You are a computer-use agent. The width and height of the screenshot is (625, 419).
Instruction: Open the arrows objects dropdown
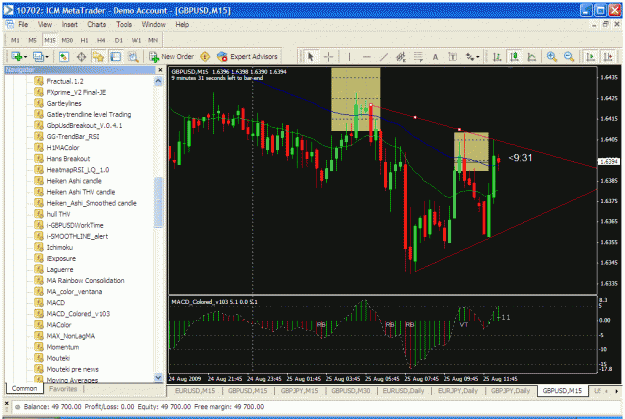[x=472, y=57]
